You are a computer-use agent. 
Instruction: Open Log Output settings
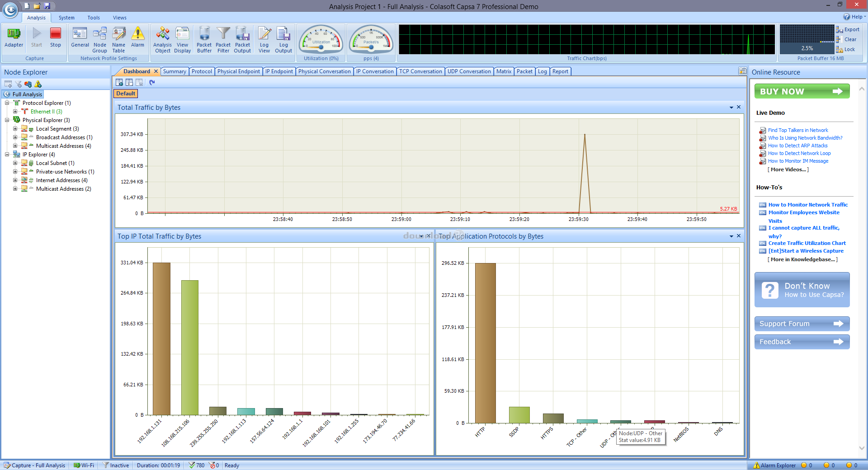[x=283, y=40]
